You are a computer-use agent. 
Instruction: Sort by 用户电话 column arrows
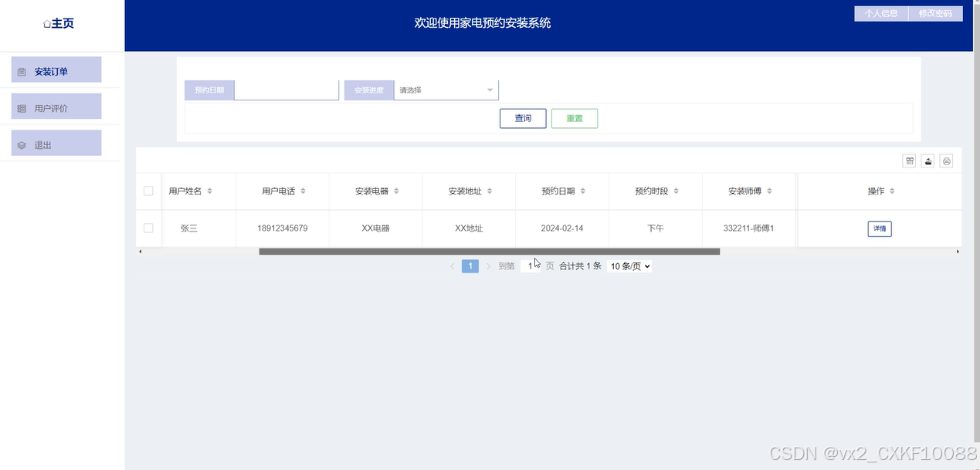coord(303,191)
